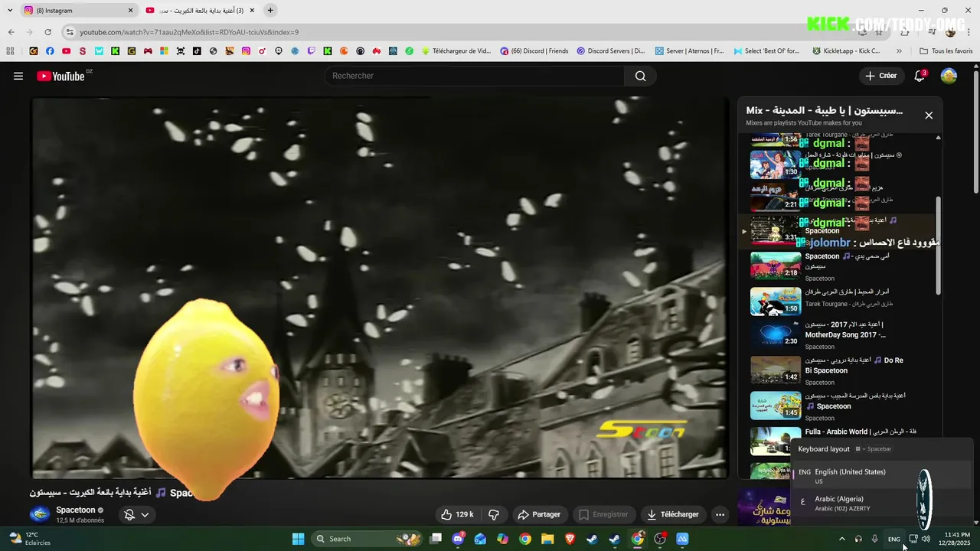
Task: Dislike the video with thumbs-down button
Action: click(x=494, y=514)
